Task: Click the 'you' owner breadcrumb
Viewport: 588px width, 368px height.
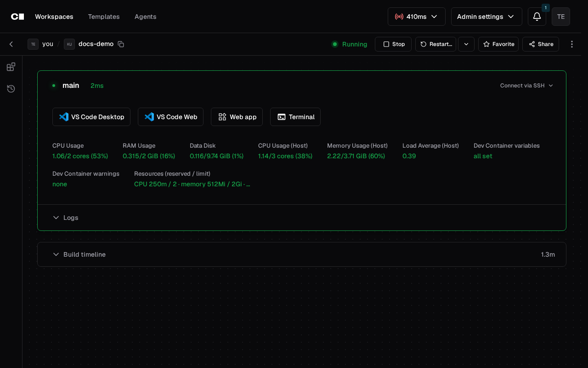Action: click(x=48, y=44)
